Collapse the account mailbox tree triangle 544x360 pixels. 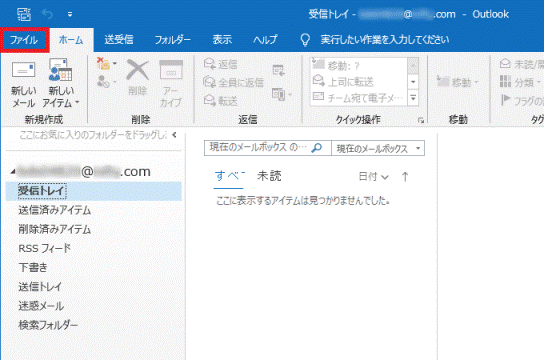[x=12, y=171]
